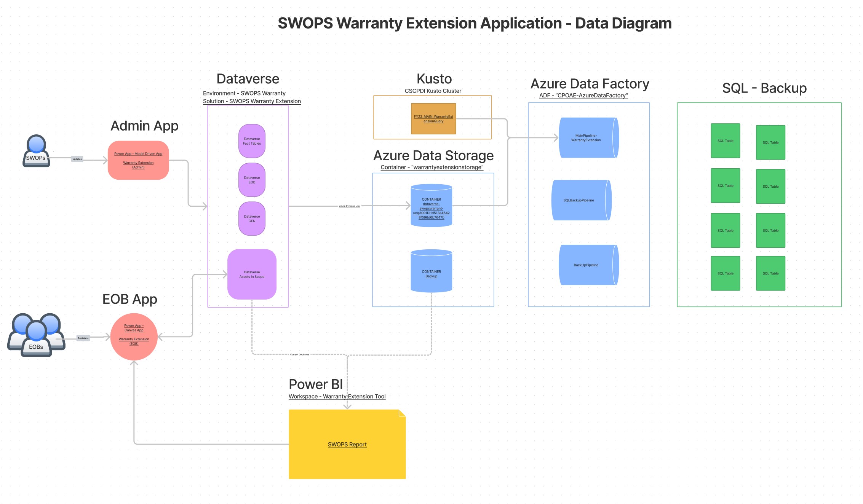Click the MainPipeline-WarrantyExtension pipeline shape
The image size is (863, 504).
[589, 138]
